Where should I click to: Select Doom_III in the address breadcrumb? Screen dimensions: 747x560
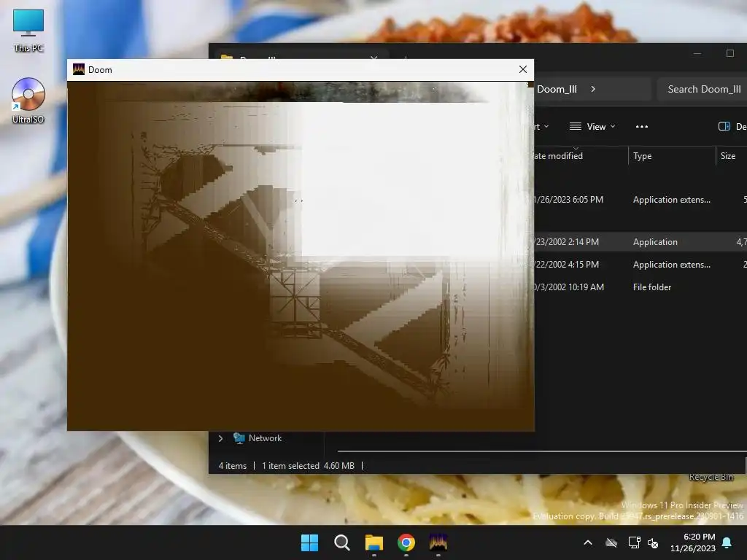click(x=557, y=89)
